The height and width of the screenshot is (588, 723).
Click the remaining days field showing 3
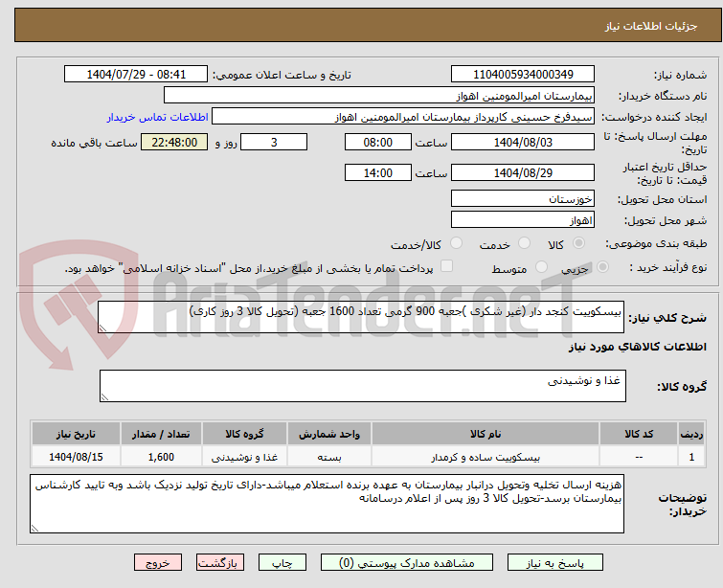point(274,142)
